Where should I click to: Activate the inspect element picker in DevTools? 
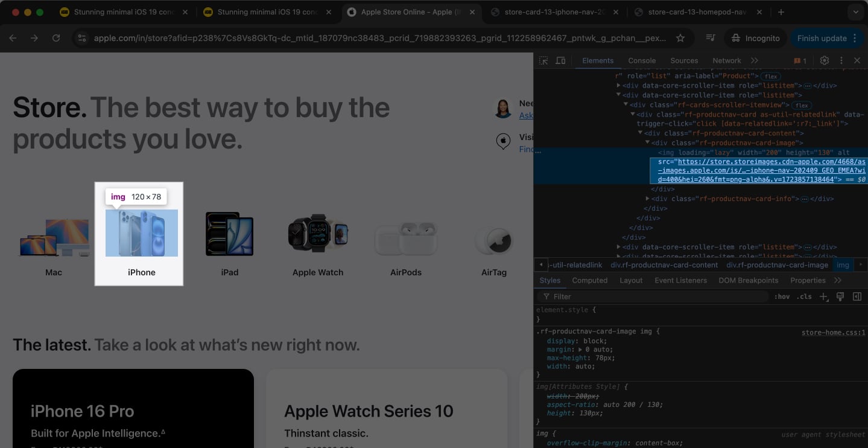[543, 60]
